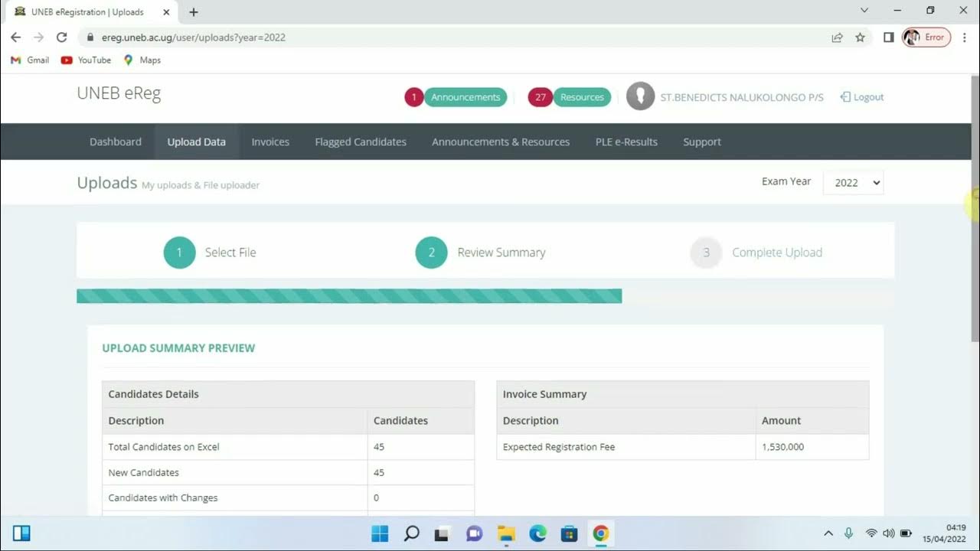Viewport: 980px width, 551px height.
Task: Open the Chrome tab search chevron
Action: (x=864, y=11)
